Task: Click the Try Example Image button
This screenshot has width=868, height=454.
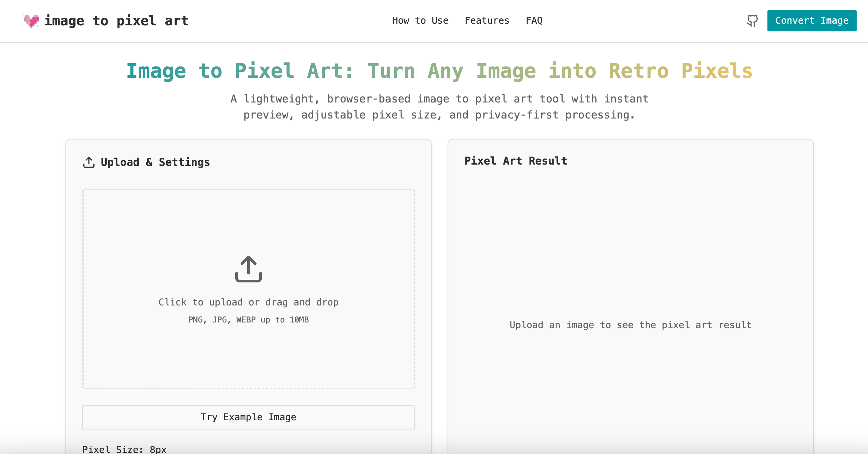Action: (x=248, y=417)
